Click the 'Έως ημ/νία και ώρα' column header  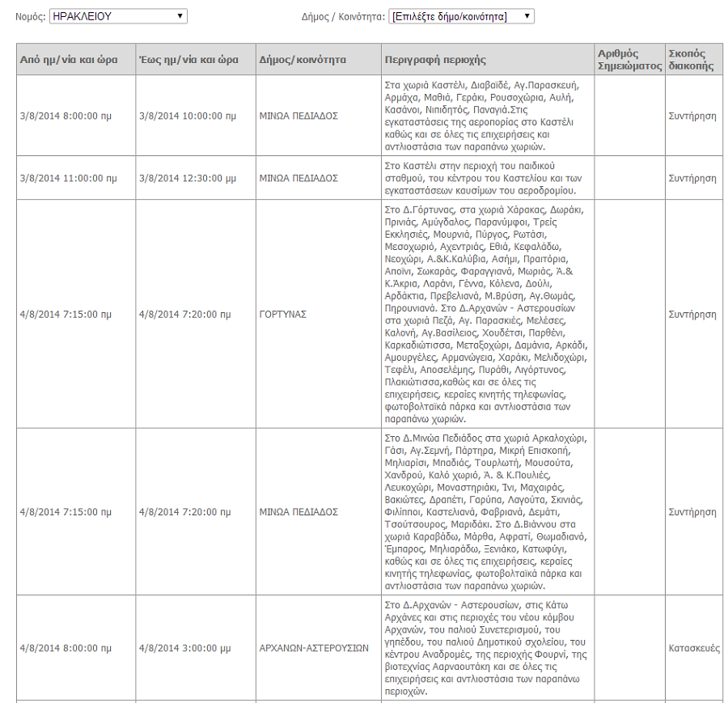[x=188, y=60]
